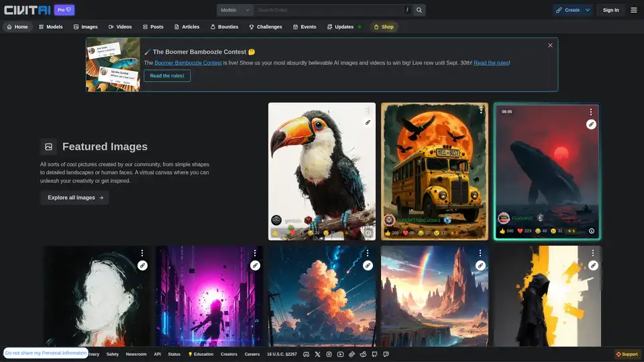Viewport: 644px width, 362px height.
Task: Open the Discord link in the footer
Action: coord(307,354)
